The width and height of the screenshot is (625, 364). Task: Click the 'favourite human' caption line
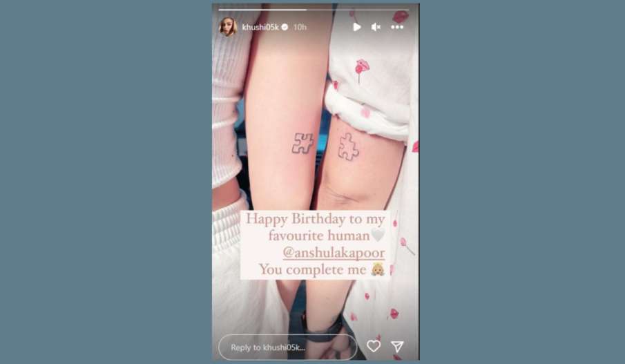tap(319, 236)
